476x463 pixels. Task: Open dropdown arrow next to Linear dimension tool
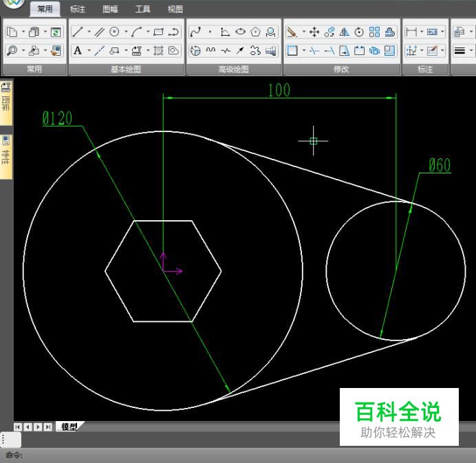(x=422, y=31)
